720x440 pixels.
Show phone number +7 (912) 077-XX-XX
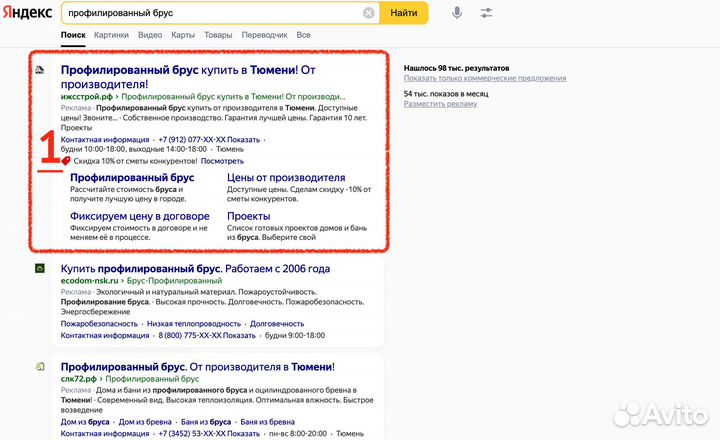(x=209, y=140)
